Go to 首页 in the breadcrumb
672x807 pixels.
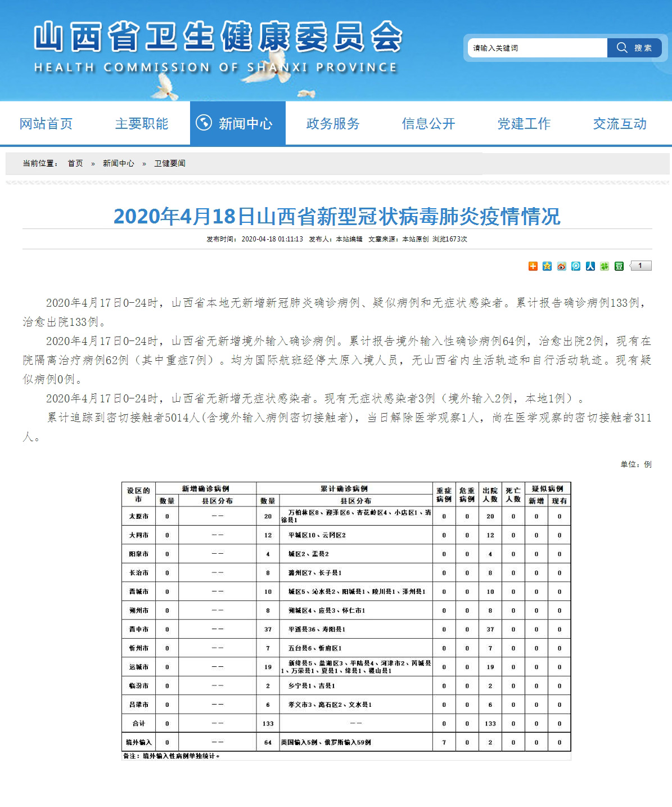tap(75, 163)
